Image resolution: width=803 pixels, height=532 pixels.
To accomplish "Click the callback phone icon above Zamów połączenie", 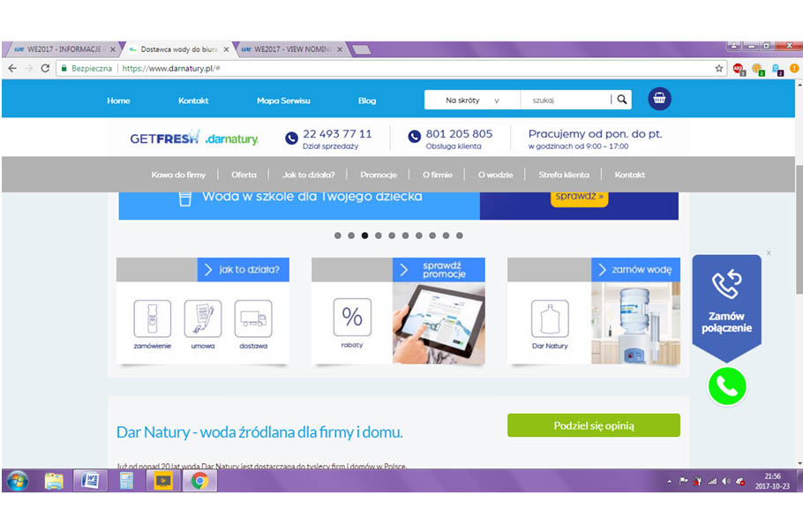I will pos(727,284).
